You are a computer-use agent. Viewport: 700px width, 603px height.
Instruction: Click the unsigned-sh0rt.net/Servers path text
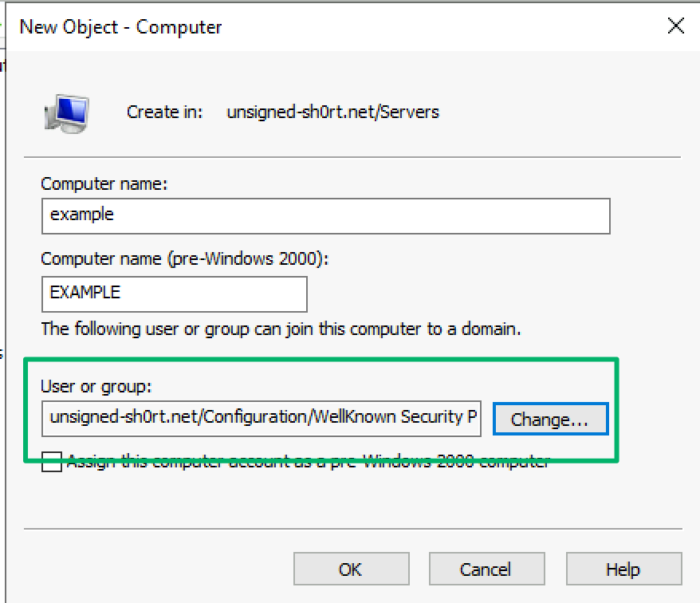tap(332, 112)
